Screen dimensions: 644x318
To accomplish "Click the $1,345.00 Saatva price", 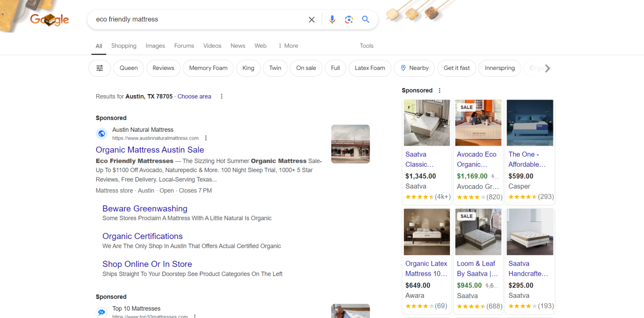I will click(x=420, y=176).
